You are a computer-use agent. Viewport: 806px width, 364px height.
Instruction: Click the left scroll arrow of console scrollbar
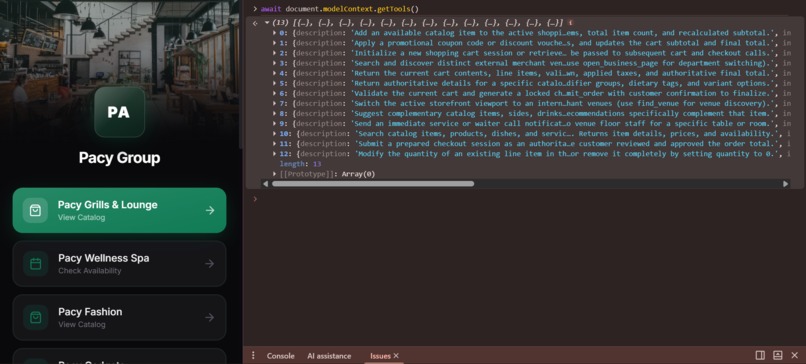[x=265, y=184]
